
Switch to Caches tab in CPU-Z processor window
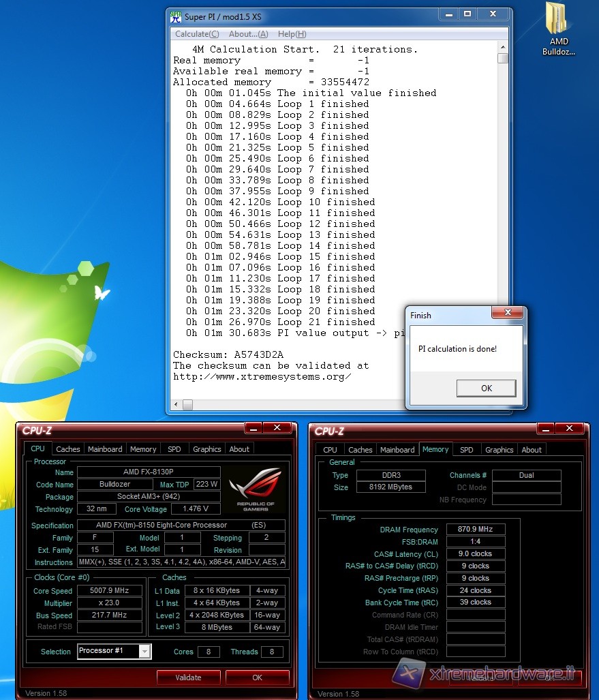(x=68, y=449)
